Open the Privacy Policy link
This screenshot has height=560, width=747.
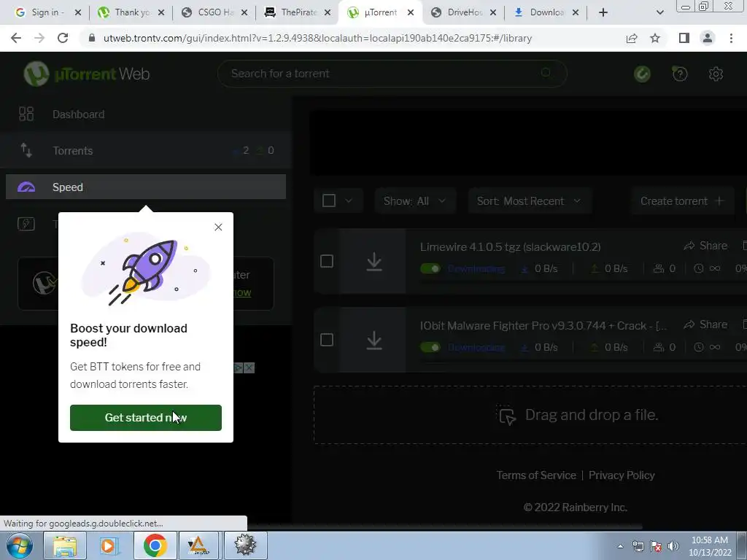622,475
